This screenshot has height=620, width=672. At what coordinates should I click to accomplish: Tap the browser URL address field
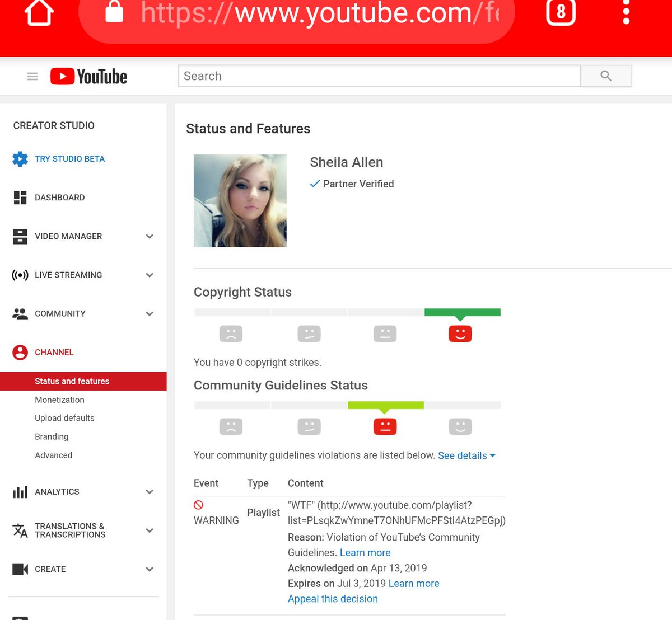[x=297, y=13]
